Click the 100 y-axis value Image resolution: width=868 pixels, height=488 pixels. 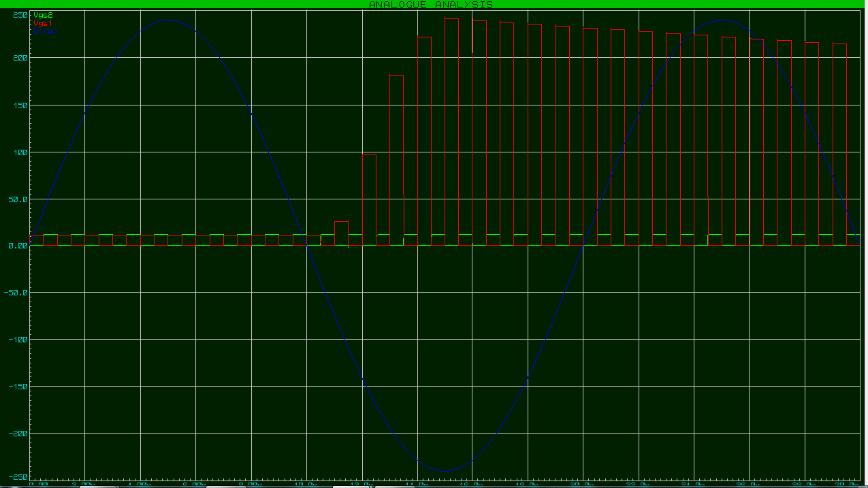[19, 152]
